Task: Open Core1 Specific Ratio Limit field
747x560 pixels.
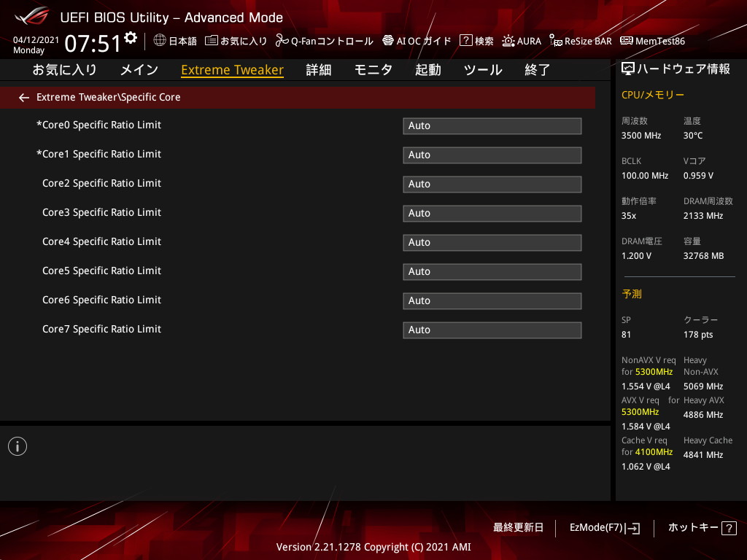Action: [x=492, y=155]
